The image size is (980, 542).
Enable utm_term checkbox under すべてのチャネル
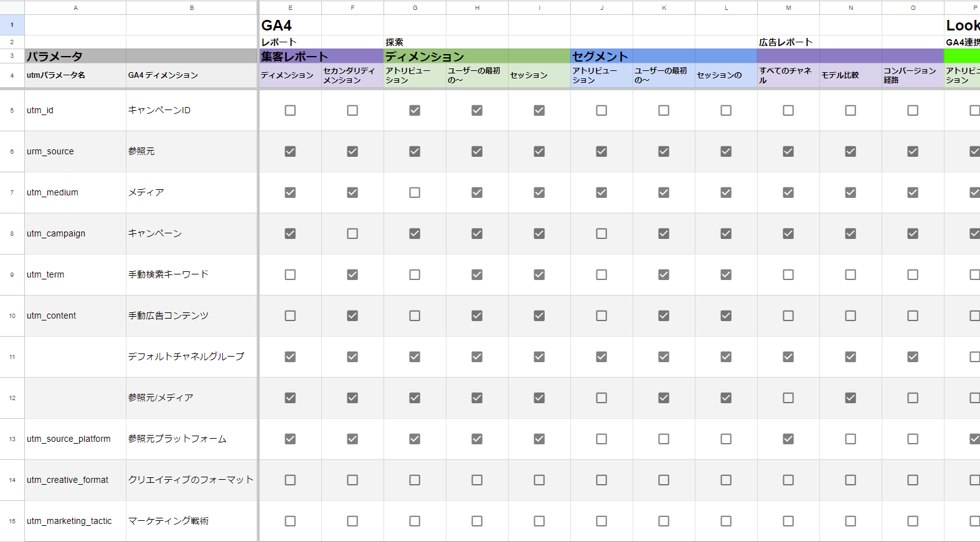788,274
